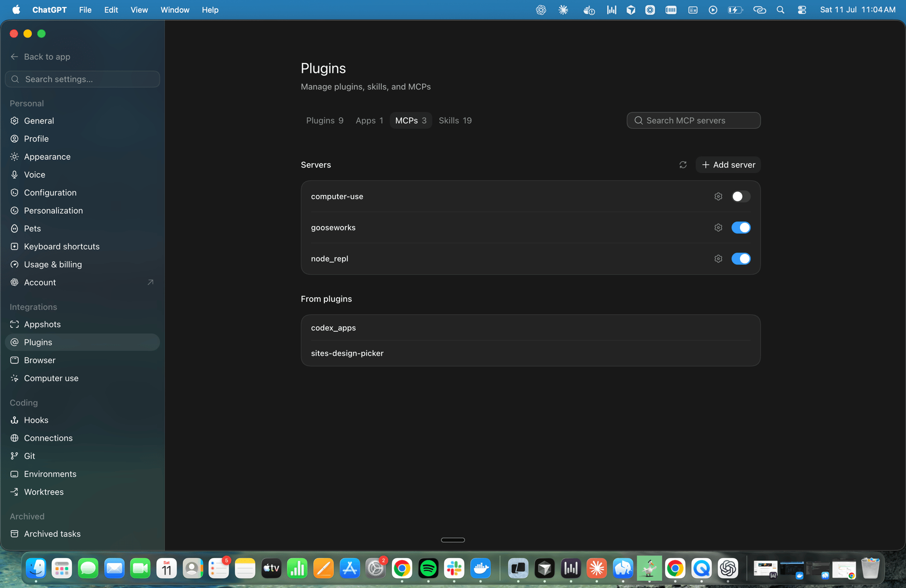
Task: Open Slack from the Dock
Action: 454,568
